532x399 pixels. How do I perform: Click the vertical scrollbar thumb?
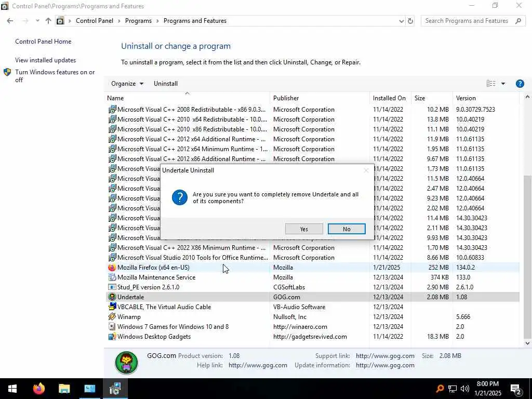pyautogui.click(x=527, y=257)
